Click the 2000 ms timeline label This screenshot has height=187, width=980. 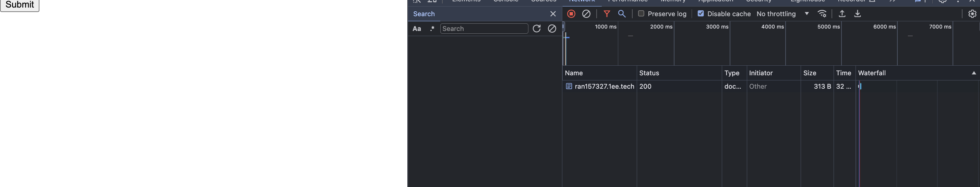click(661, 27)
